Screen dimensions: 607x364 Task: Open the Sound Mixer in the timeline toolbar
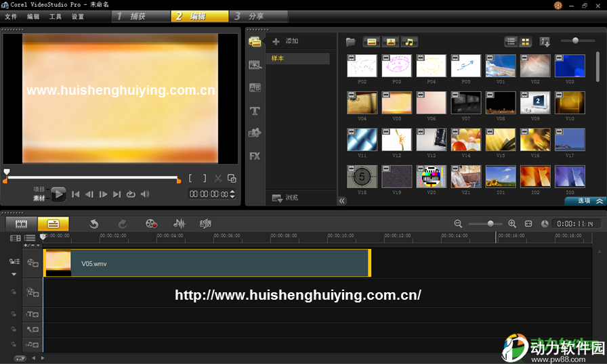coord(180,223)
